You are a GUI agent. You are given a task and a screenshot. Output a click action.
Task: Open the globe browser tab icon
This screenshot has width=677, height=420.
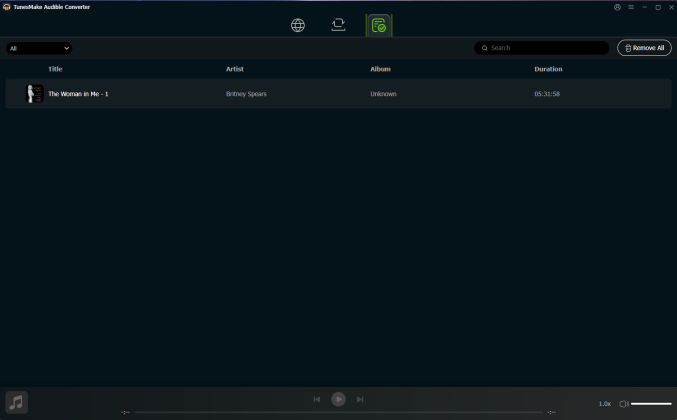coord(297,25)
